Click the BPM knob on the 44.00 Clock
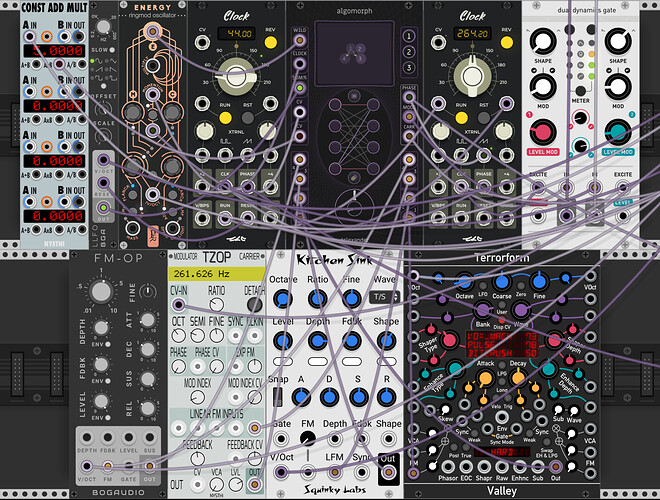The width and height of the screenshot is (660, 500). tap(236, 77)
